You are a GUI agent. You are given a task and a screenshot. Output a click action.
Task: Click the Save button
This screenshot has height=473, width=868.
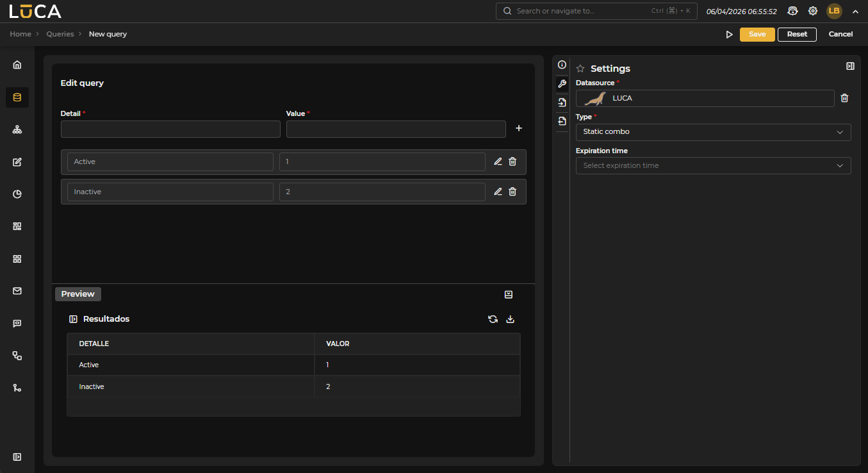point(757,35)
